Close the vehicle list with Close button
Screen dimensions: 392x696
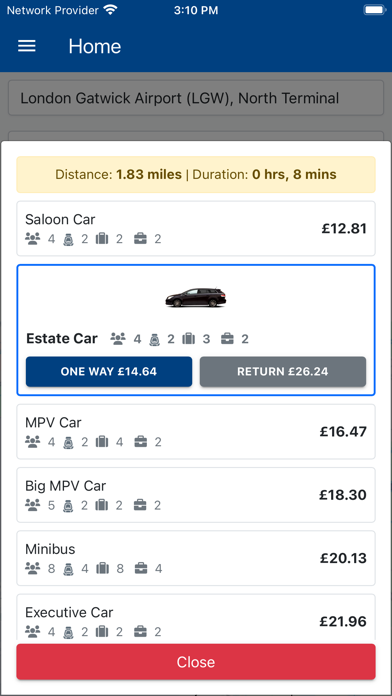[196, 662]
